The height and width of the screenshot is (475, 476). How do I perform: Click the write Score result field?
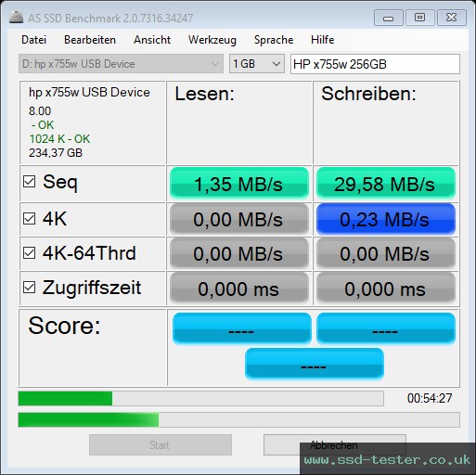pos(386,328)
